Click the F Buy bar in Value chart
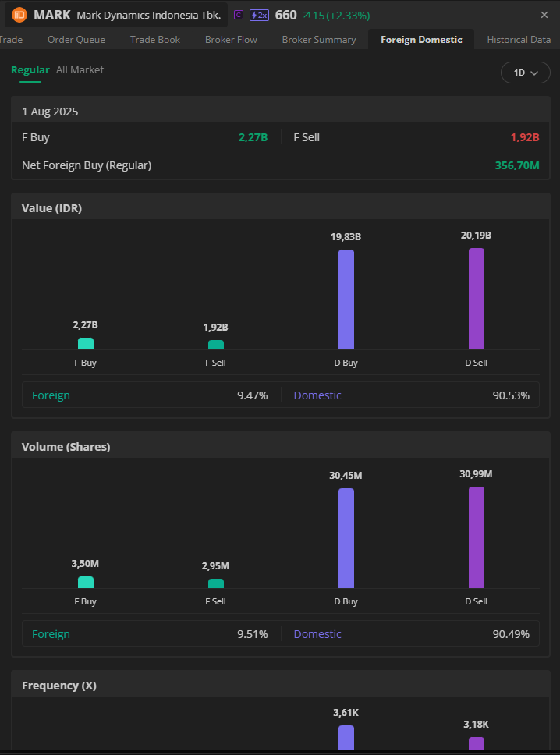560x755 pixels. pos(86,343)
